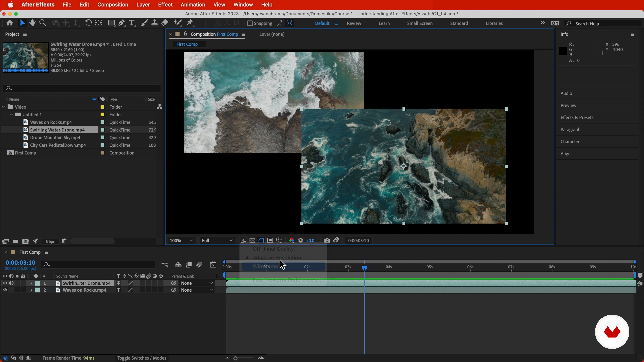Switch to the Small Screen workspace
The width and height of the screenshot is (644, 362).
[420, 23]
